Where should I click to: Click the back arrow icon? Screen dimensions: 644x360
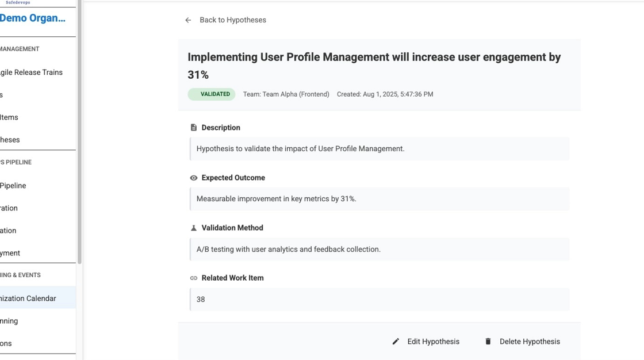(188, 20)
